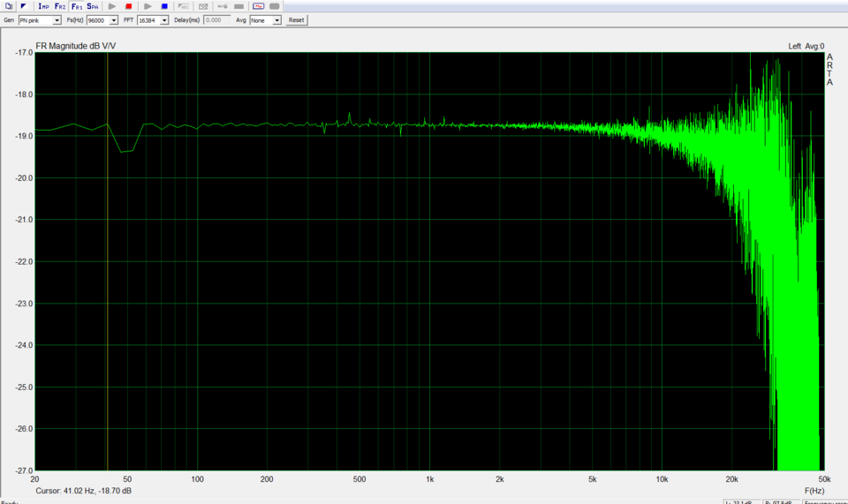Click the gray rectangle toolbar icon
The width and height of the screenshot is (848, 504).
(238, 6)
